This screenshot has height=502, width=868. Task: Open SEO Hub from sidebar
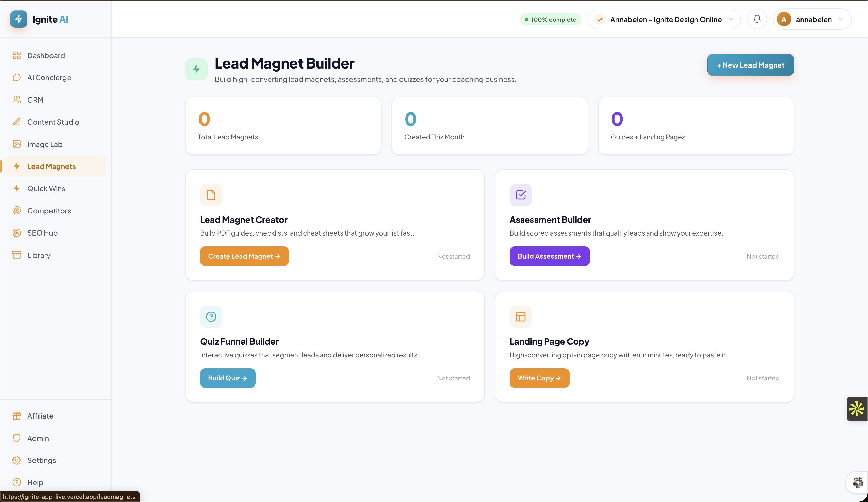pyautogui.click(x=55, y=233)
